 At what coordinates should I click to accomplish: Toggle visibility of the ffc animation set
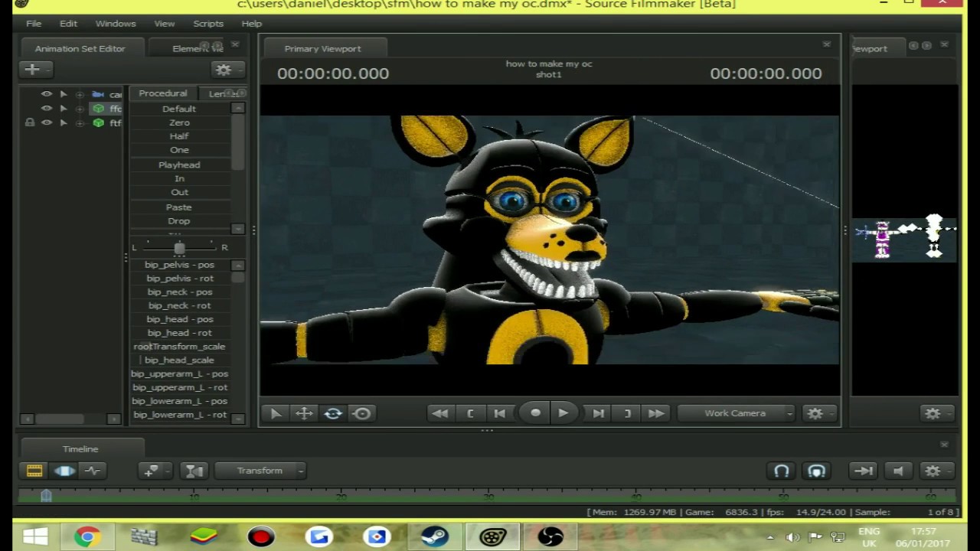pyautogui.click(x=47, y=108)
